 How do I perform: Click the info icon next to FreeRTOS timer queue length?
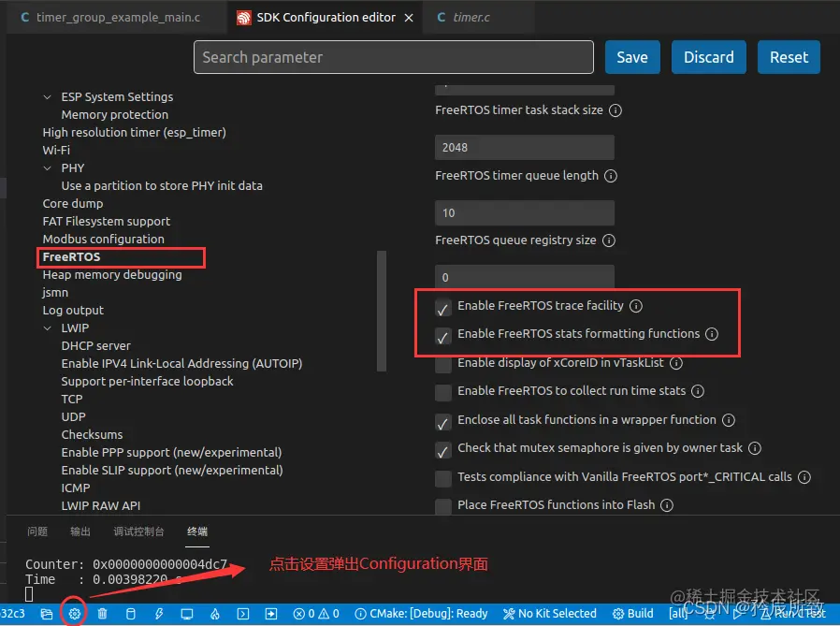tap(611, 176)
